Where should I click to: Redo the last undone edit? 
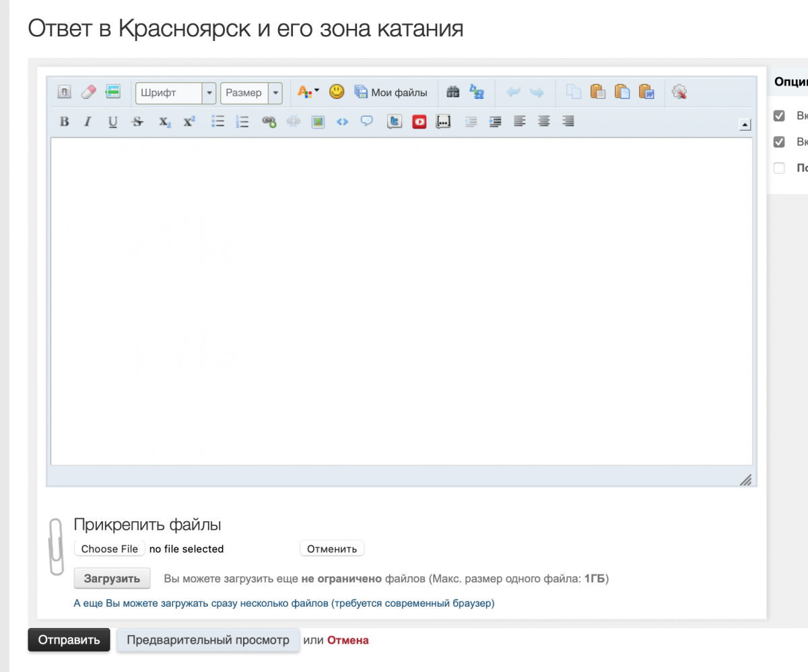pyautogui.click(x=537, y=92)
